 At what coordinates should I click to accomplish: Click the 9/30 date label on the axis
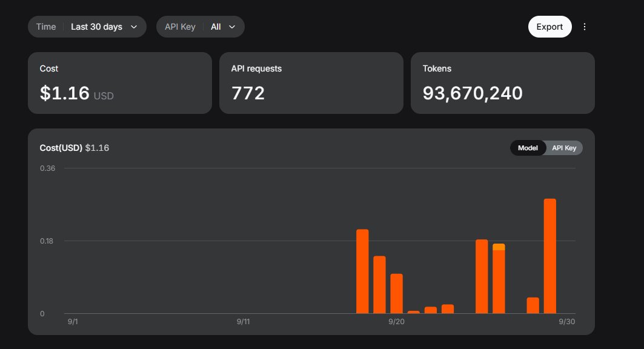pos(567,322)
